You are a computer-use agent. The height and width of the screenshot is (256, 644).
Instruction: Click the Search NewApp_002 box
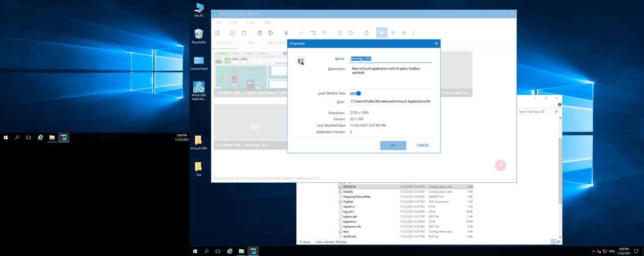pos(538,112)
